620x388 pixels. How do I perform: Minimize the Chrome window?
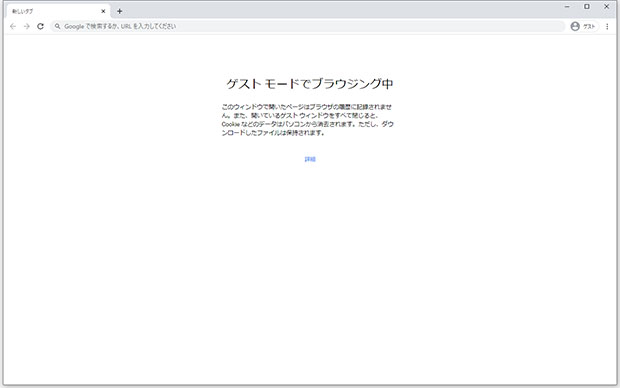567,7
